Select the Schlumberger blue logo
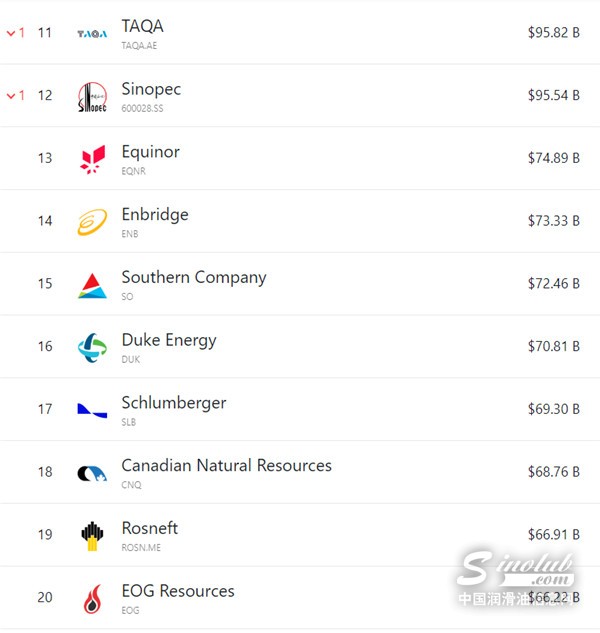 tap(92, 410)
